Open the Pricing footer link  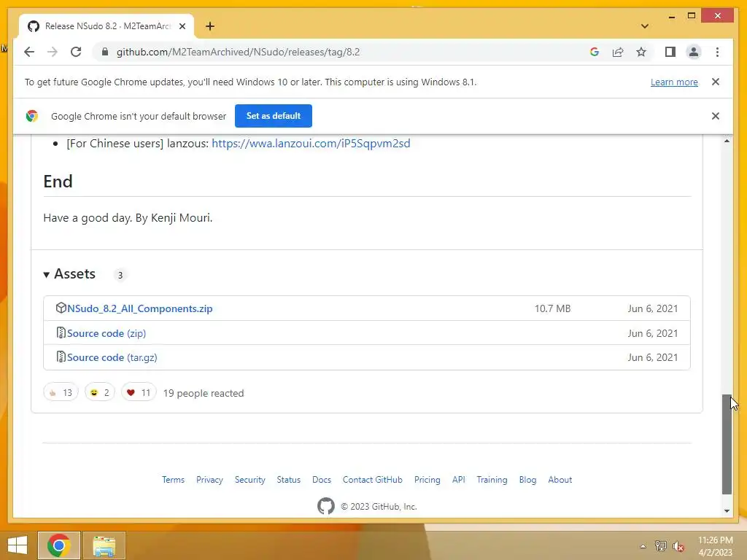pos(427,480)
